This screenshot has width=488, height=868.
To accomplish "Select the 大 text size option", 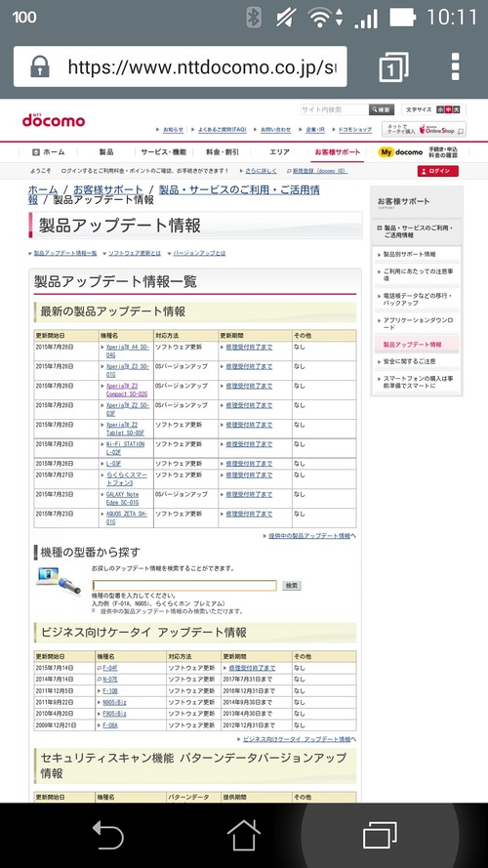I will pos(457,109).
